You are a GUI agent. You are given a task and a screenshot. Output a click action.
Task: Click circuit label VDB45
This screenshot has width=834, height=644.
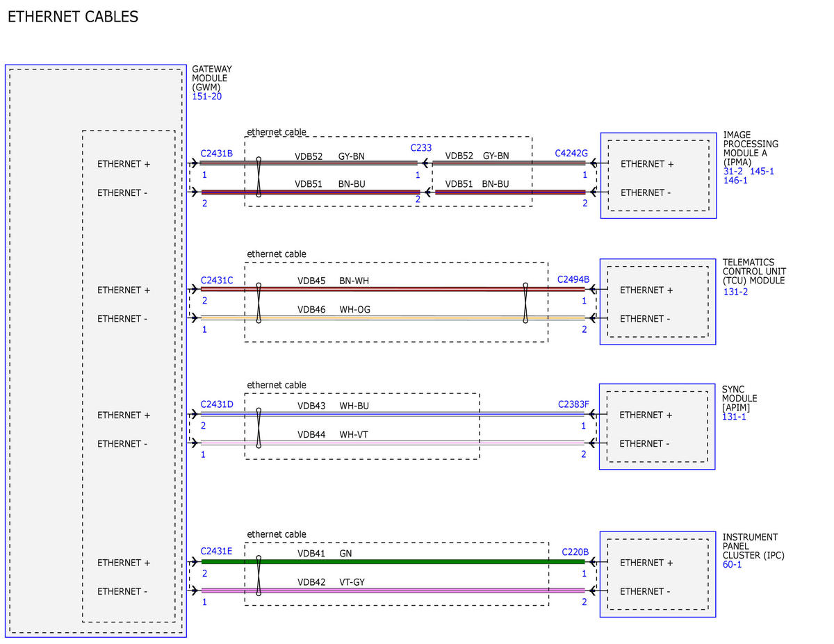pyautogui.click(x=311, y=281)
